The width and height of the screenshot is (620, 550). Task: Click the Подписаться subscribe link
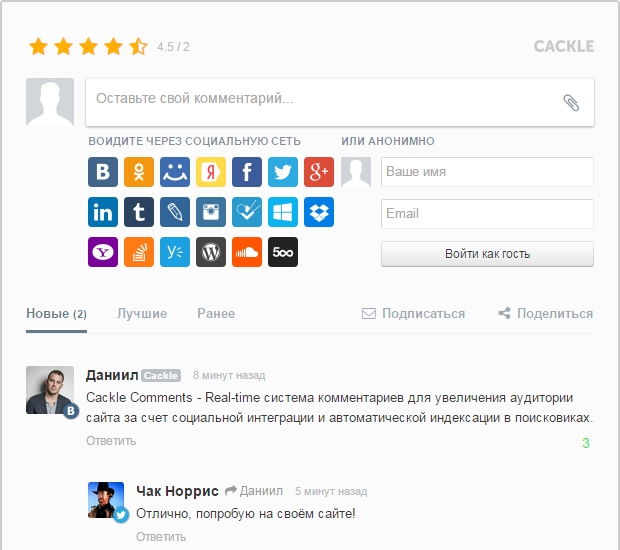coord(414,314)
